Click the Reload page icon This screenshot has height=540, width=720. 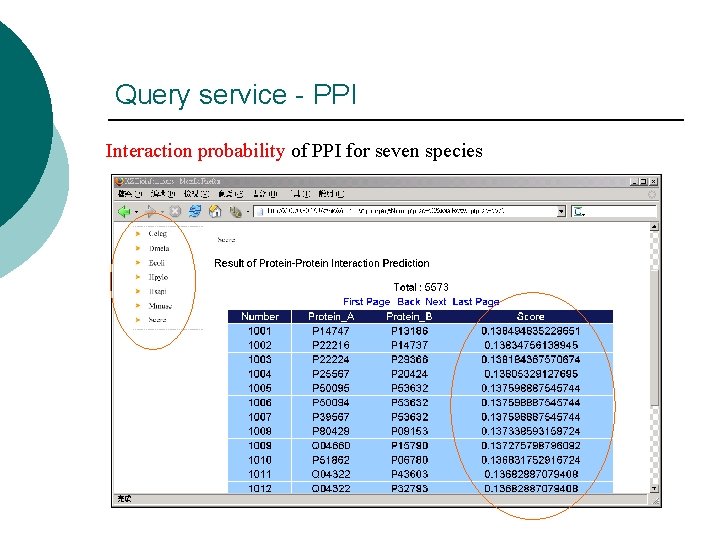[195, 212]
